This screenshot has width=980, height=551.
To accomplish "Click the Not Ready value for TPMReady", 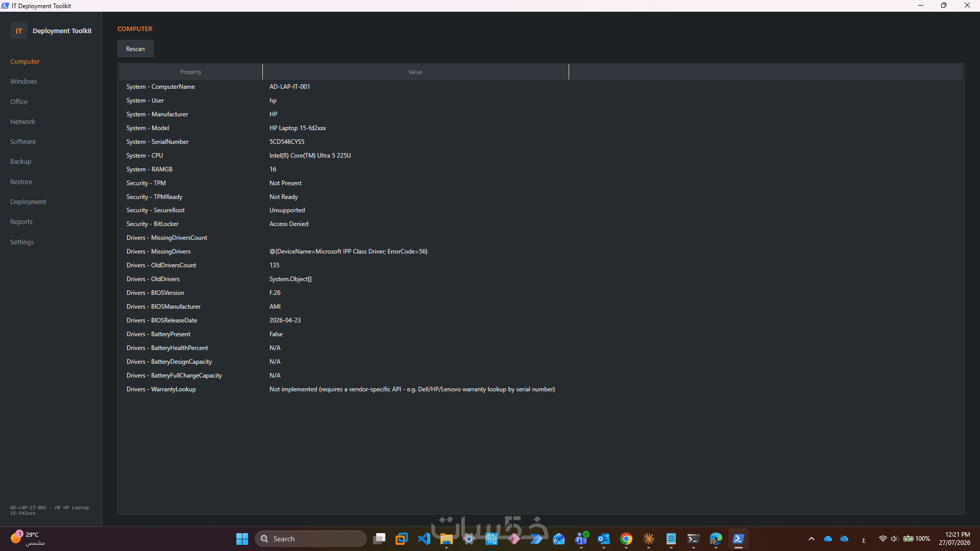I will point(284,197).
